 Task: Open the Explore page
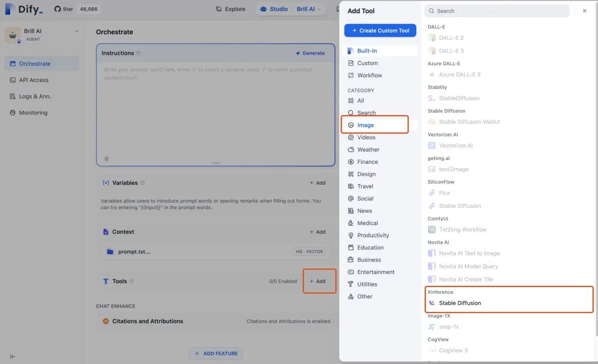tap(230, 9)
